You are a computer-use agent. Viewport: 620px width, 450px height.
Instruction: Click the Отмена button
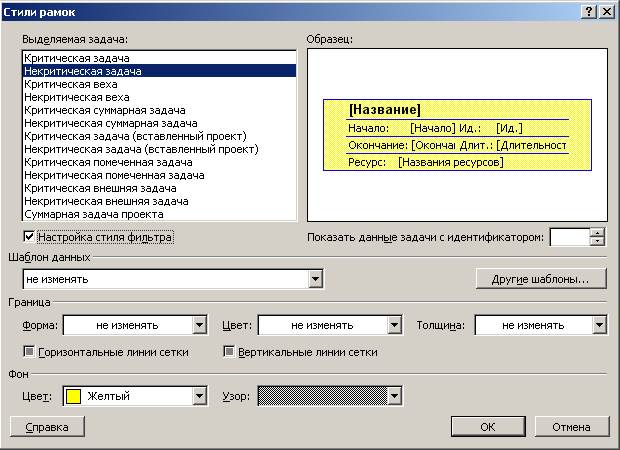pos(572,426)
